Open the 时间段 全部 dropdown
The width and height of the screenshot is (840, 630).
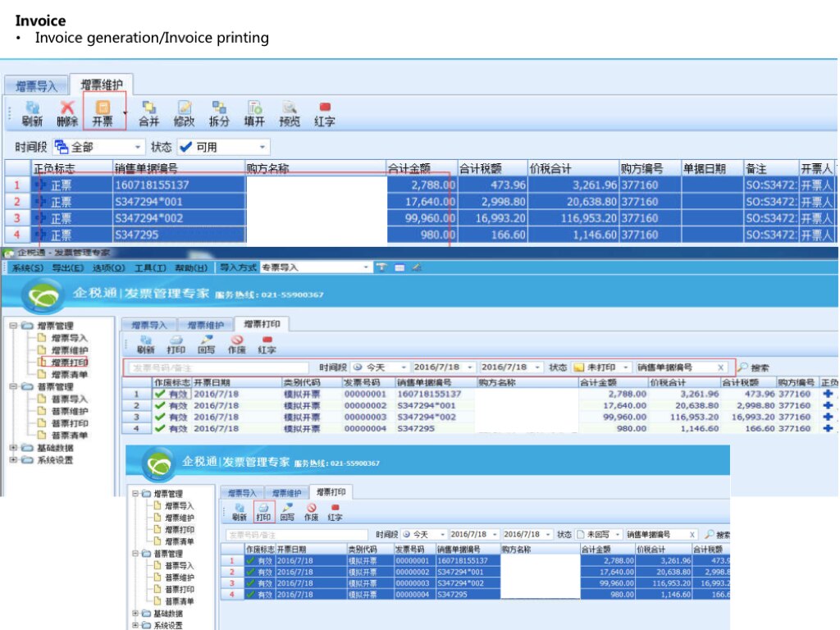[x=136, y=148]
